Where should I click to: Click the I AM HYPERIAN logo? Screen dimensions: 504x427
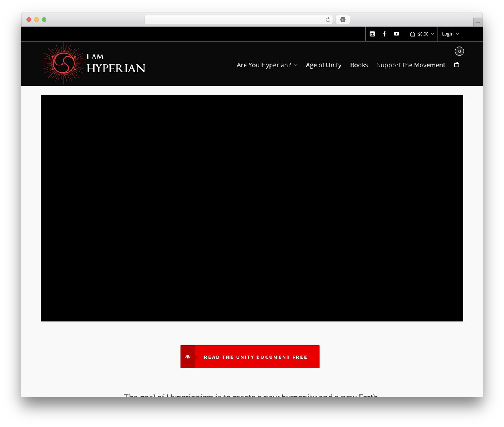94,63
